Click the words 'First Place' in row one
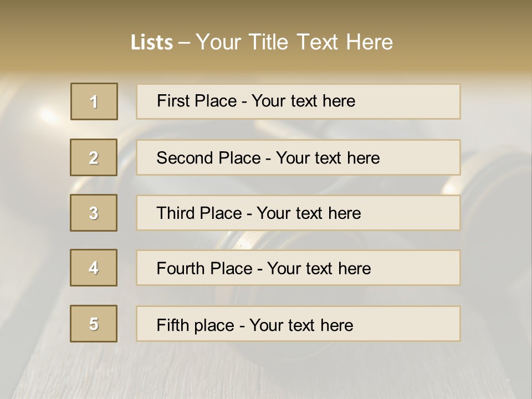Viewport: 532px width, 399px height. pyautogui.click(x=197, y=101)
